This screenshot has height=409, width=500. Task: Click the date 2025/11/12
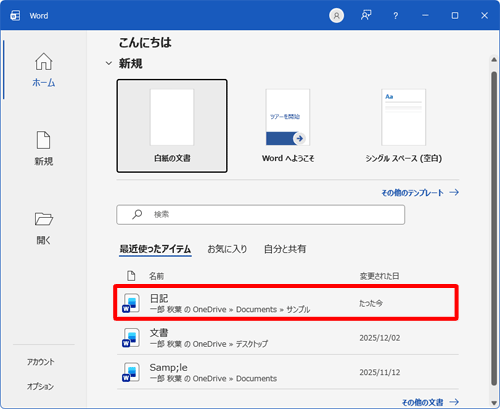(380, 372)
